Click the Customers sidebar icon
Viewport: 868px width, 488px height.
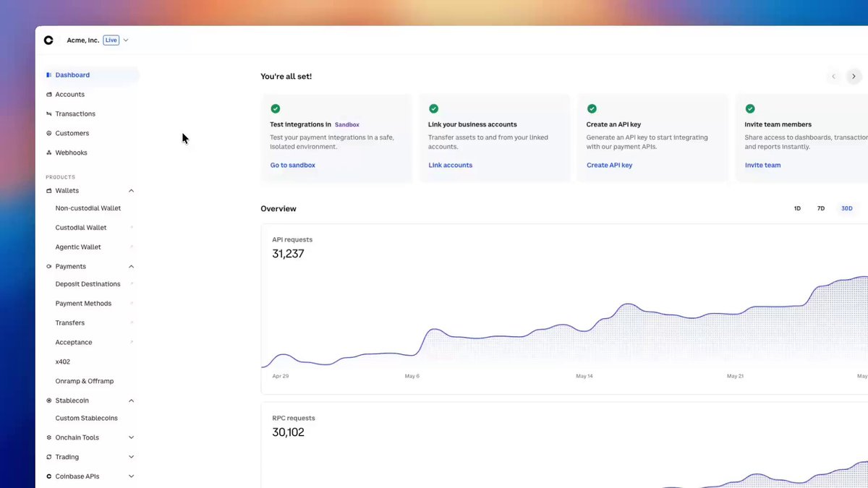(48, 134)
